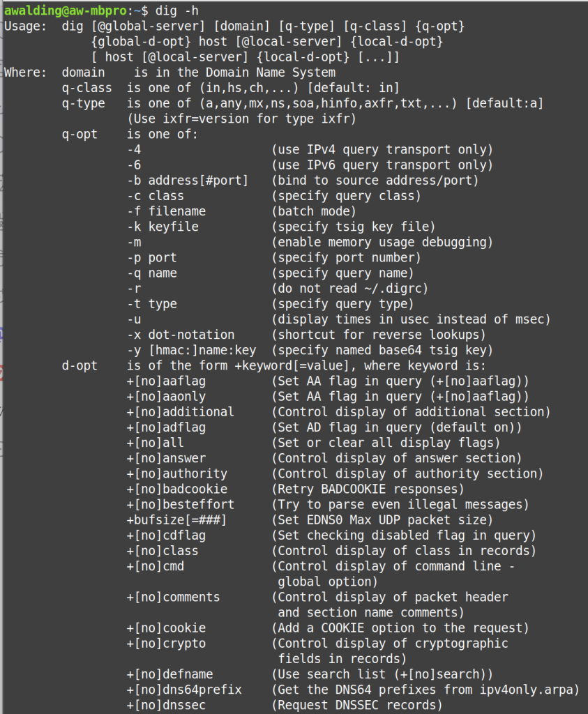Click the '+[no]badcookie' keyword

coord(176,489)
